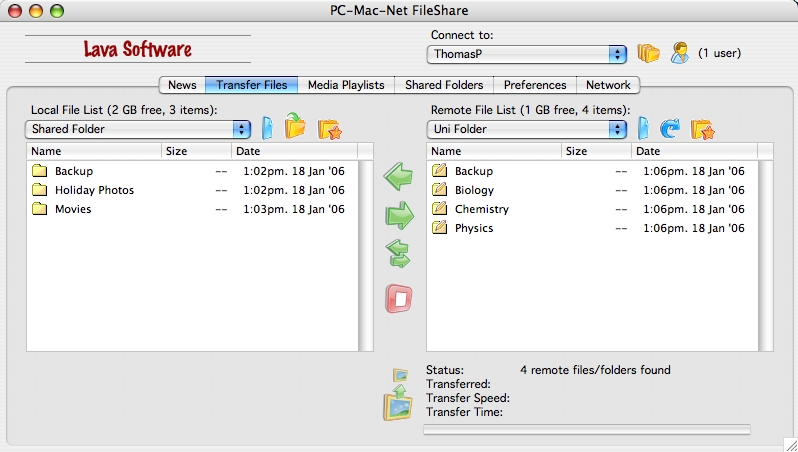
Task: Sort the remote list by Date header
Action: 695,151
